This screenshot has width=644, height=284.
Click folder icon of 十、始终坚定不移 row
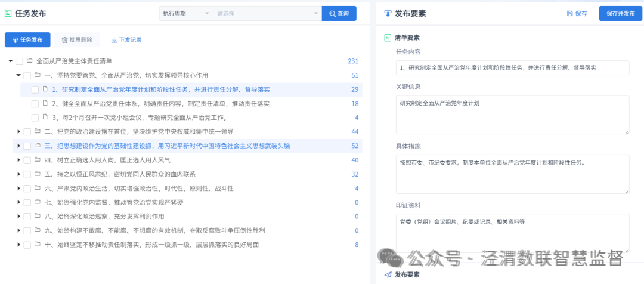pos(38,245)
